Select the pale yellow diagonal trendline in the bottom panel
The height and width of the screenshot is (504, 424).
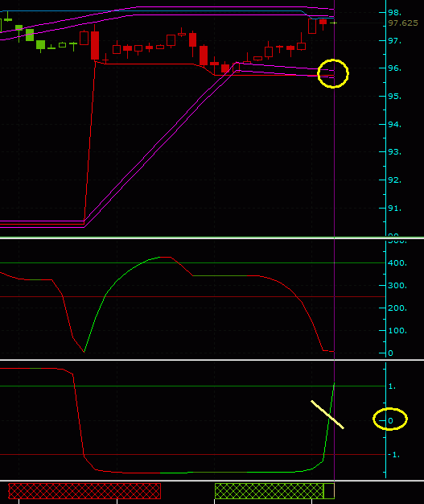click(327, 415)
